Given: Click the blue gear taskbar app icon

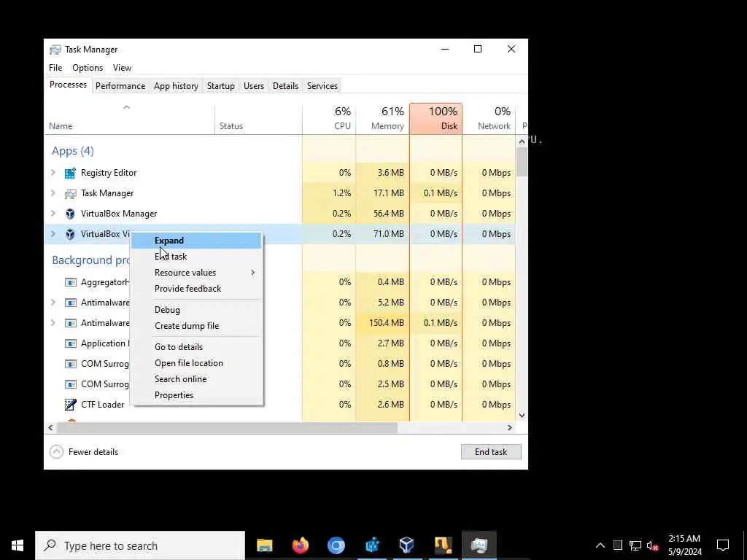Looking at the screenshot, I should (x=371, y=545).
